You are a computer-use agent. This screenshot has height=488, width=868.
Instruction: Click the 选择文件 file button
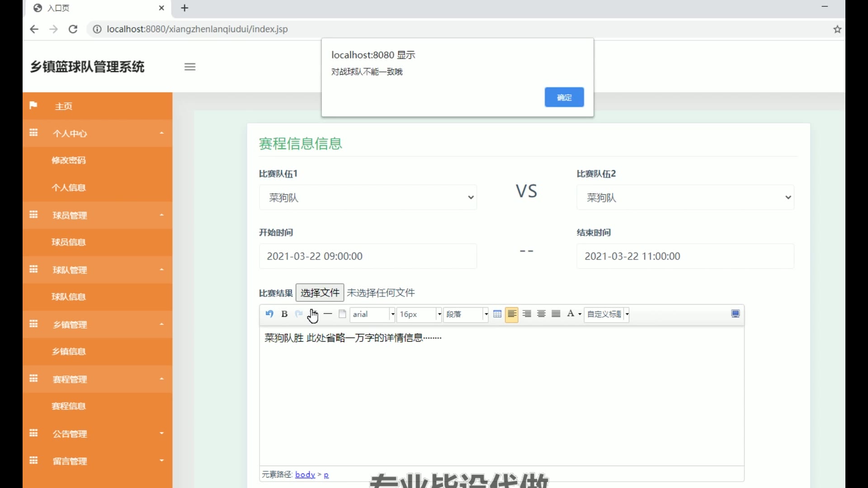pos(320,293)
